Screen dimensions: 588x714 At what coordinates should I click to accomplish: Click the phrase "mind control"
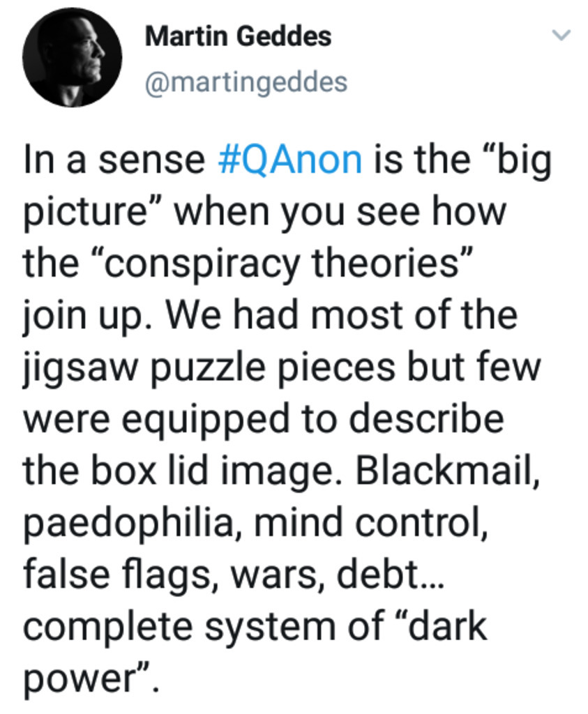point(370,522)
